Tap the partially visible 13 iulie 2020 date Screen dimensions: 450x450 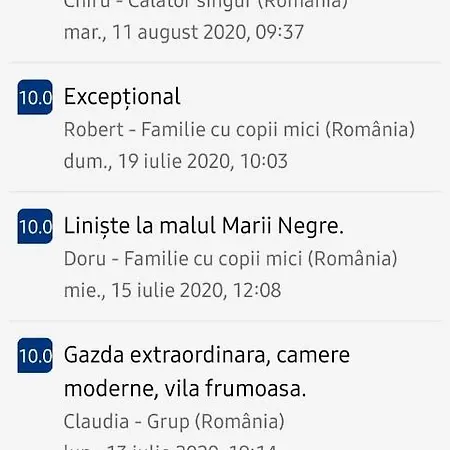pos(170,447)
